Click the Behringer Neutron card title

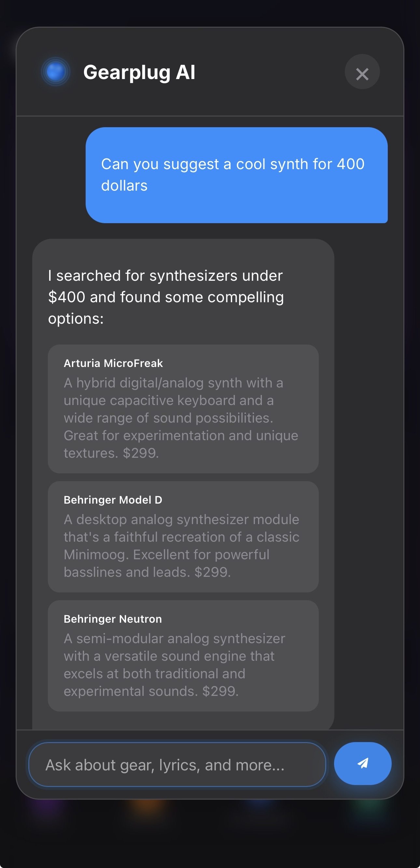point(113,619)
